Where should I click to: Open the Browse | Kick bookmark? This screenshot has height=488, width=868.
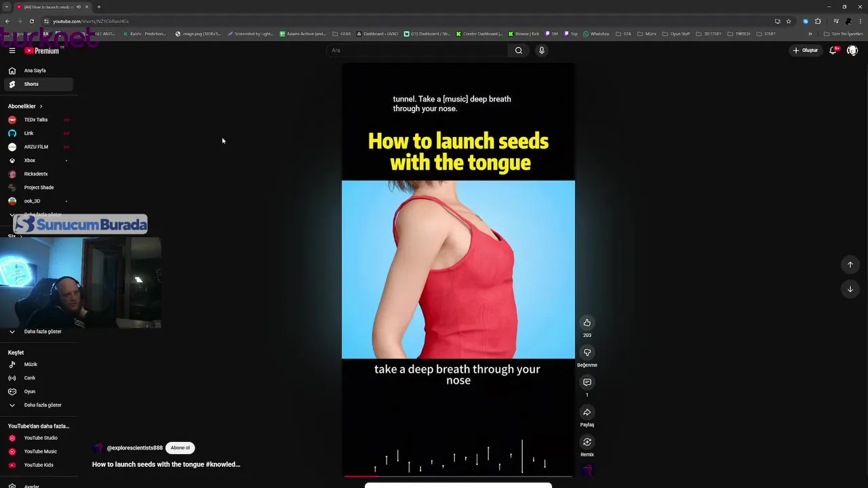point(524,34)
